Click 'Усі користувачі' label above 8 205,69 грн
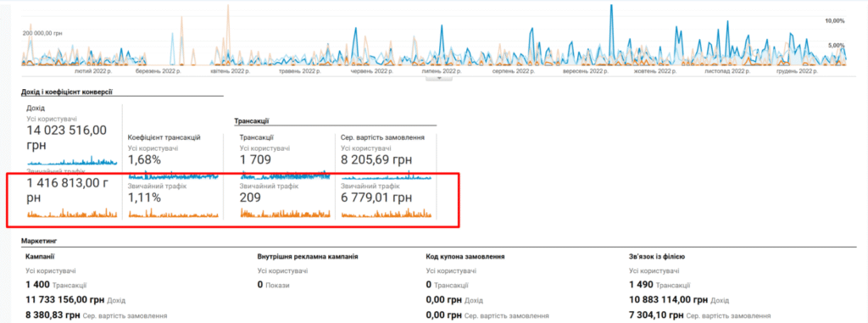Viewport: 868px width, 323px height. point(366,148)
